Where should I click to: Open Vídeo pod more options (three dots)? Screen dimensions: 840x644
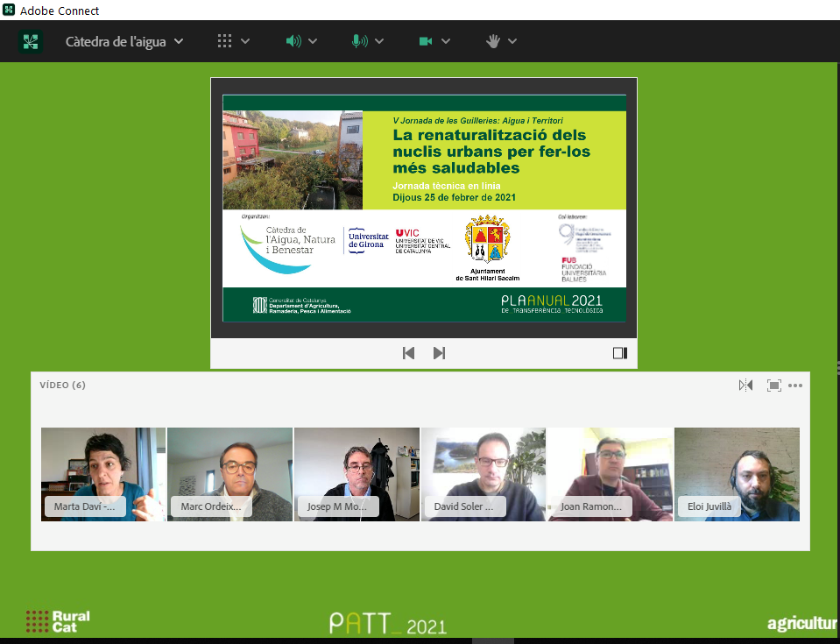click(x=795, y=386)
